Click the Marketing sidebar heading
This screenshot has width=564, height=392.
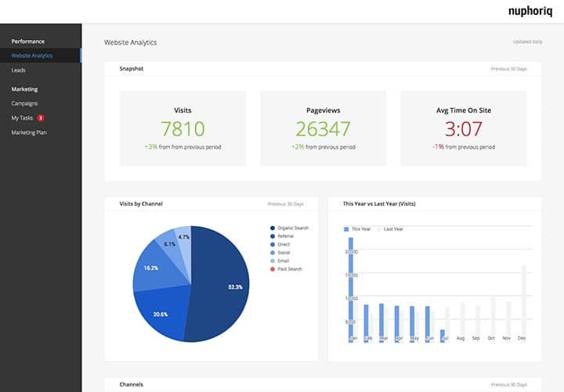[x=24, y=89]
